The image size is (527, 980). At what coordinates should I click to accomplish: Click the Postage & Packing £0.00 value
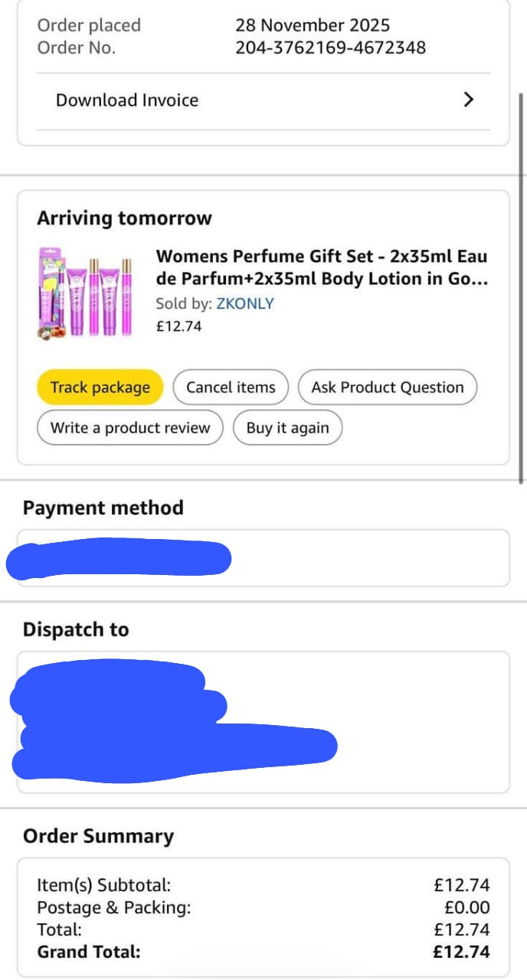coord(466,908)
